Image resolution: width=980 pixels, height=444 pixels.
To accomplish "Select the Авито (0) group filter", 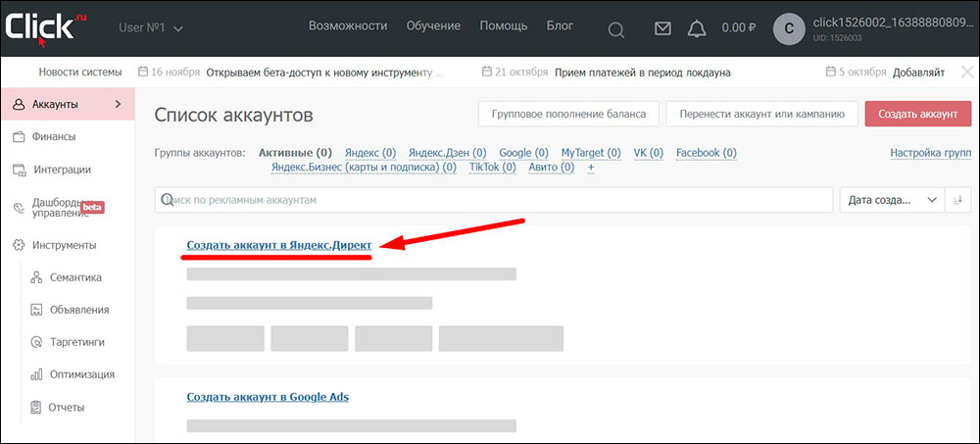I will coord(551,168).
